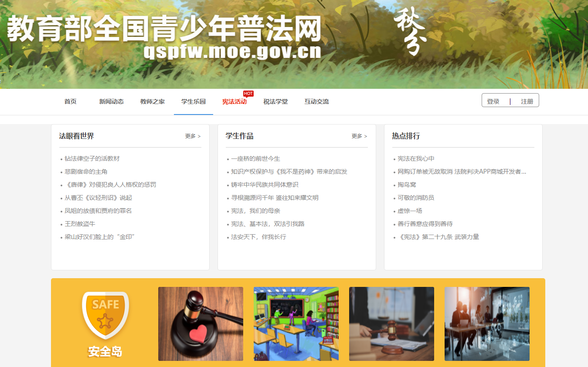Switch to 学生乐园 navigation tab

(x=194, y=102)
